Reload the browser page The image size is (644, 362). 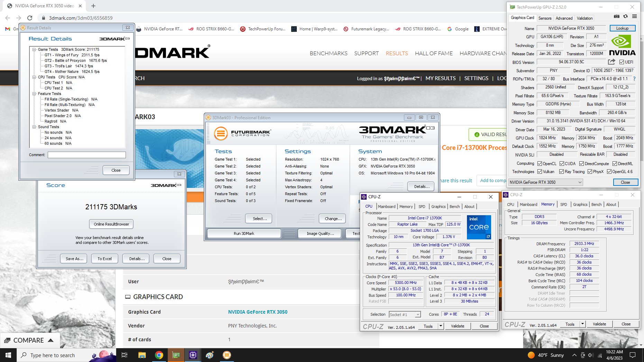coord(30,18)
